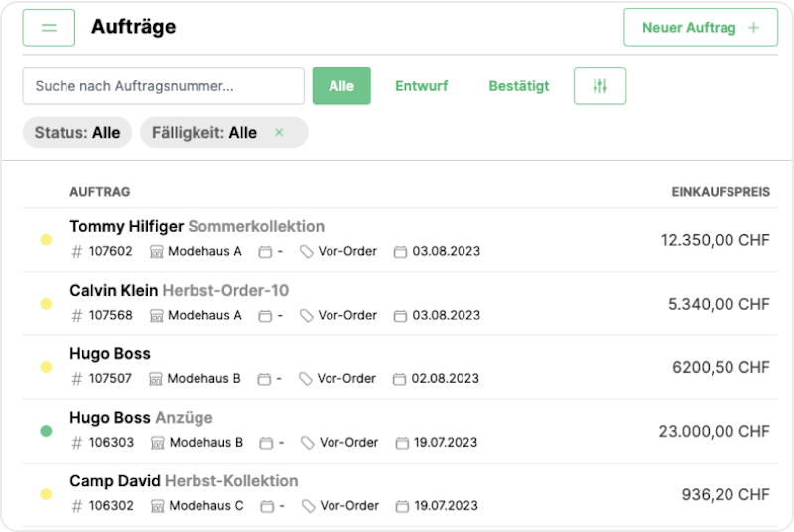Switch to the Entwurf tab
This screenshot has width=794, height=532.
421,86
